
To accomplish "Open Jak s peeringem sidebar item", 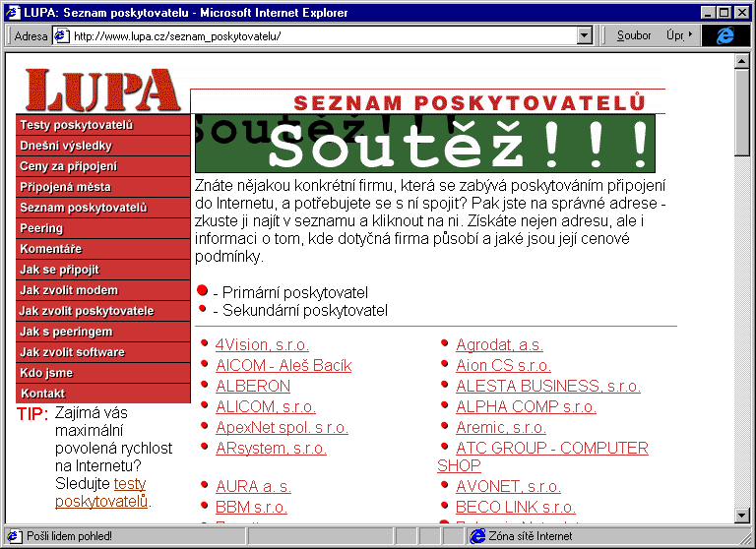I will tap(103, 333).
